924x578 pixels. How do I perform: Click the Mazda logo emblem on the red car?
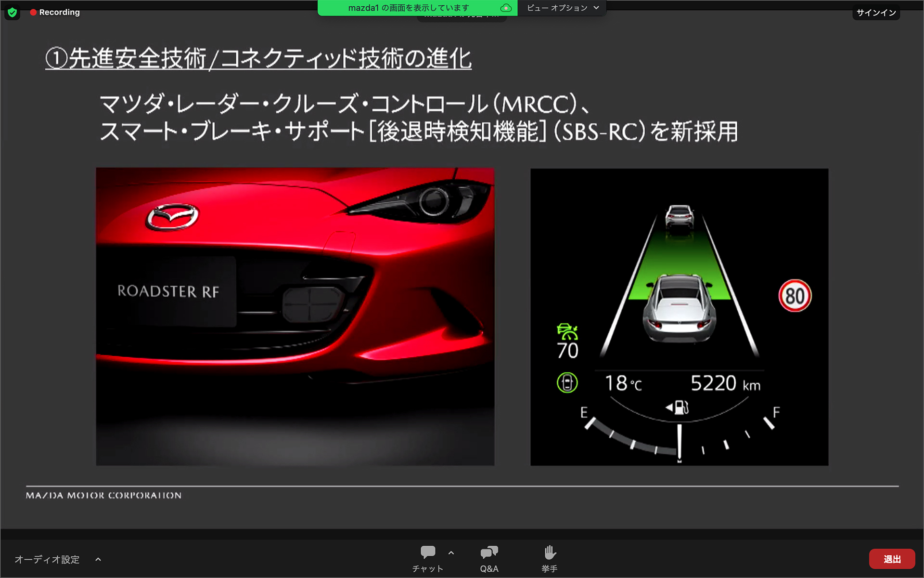(173, 217)
